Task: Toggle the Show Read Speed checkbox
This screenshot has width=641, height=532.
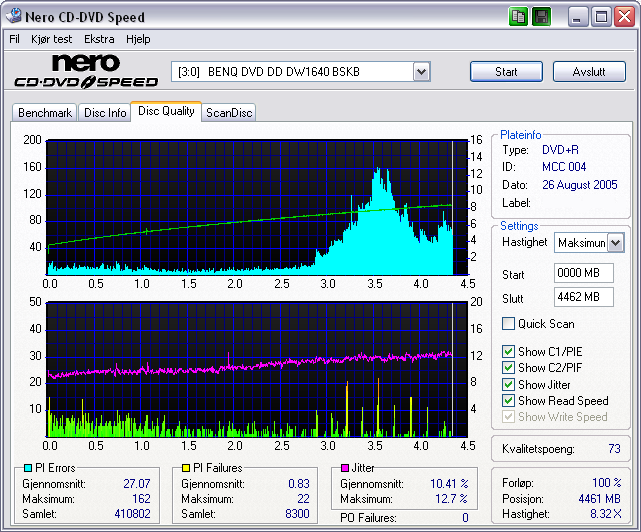Action: point(508,401)
